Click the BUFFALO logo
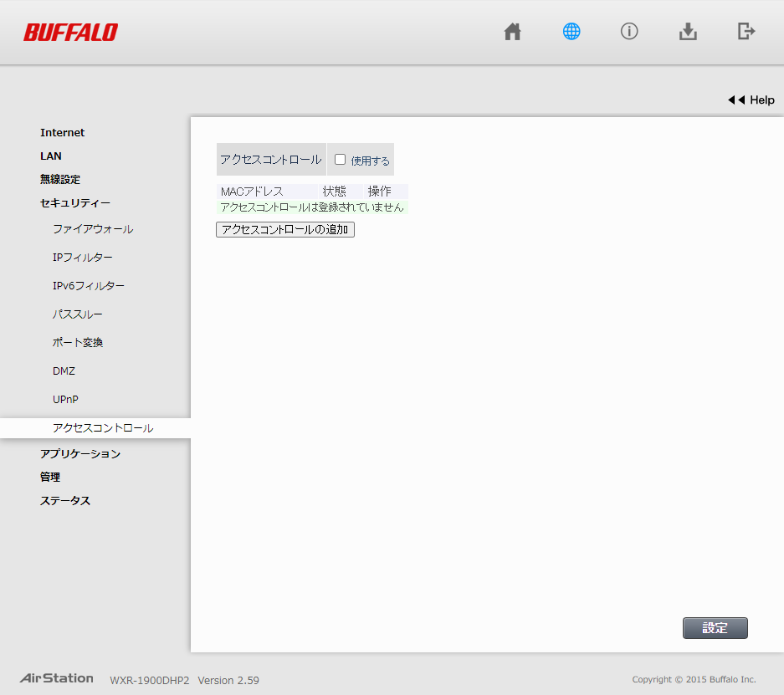Image resolution: width=784 pixels, height=695 pixels. pyautogui.click(x=70, y=33)
